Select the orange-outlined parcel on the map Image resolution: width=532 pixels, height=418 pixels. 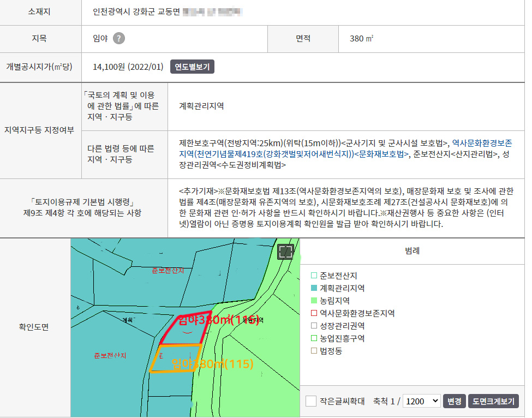click(176, 359)
